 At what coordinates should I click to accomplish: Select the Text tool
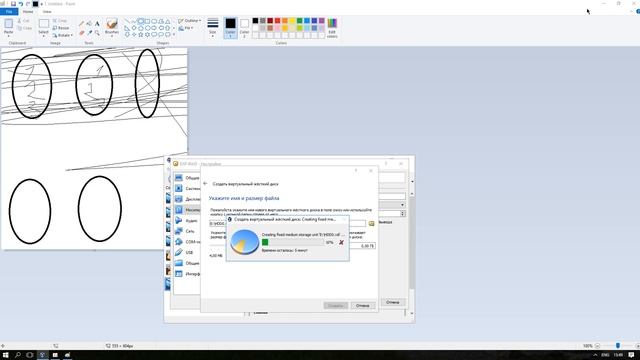(97, 24)
